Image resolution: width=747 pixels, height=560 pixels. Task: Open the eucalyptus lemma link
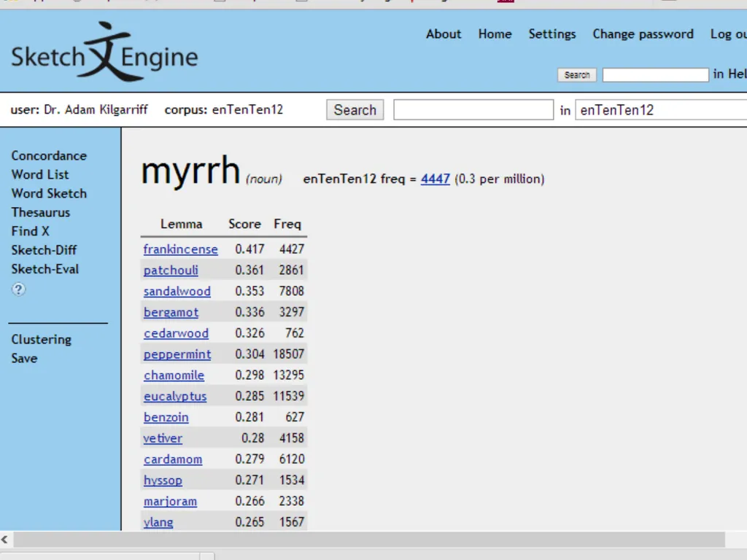point(175,396)
